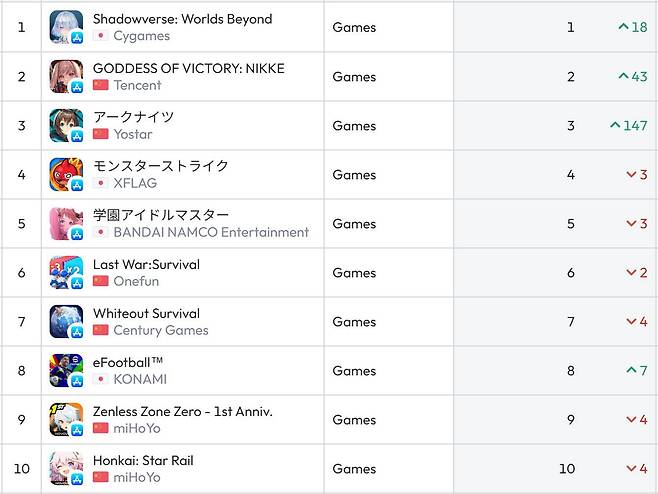The width and height of the screenshot is (658, 494).
Task: Go to the Yostar publisher page
Action: (133, 134)
